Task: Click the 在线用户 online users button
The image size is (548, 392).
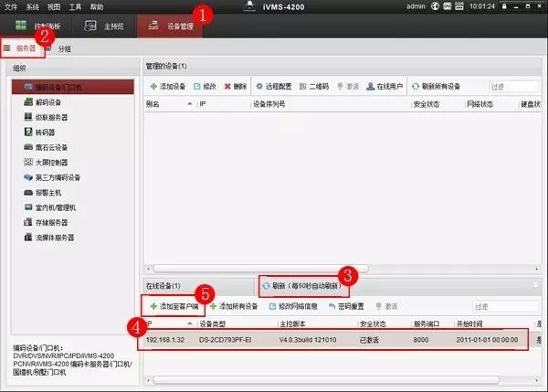Action: (372, 86)
